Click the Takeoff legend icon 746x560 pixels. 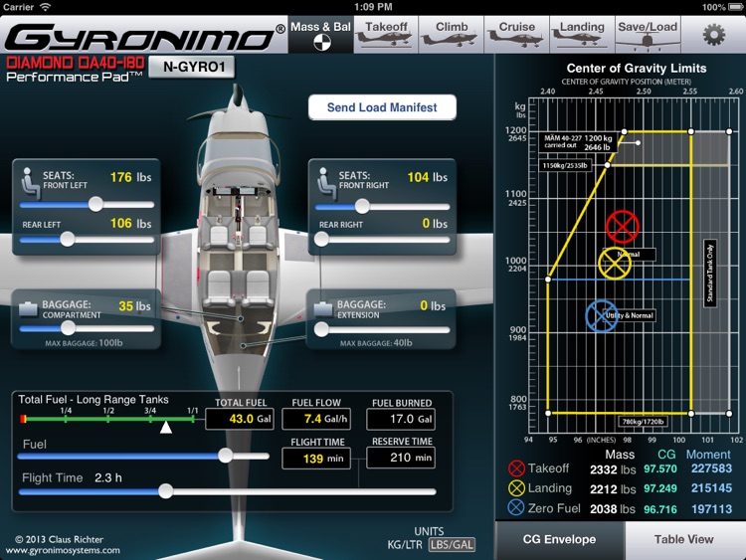tap(516, 468)
